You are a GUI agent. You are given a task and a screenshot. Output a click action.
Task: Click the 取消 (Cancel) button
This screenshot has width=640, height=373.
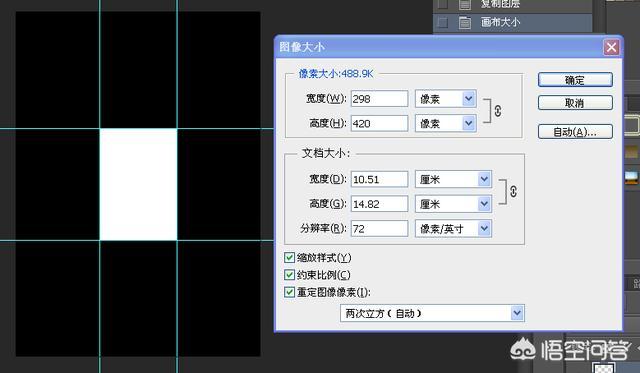click(x=575, y=103)
